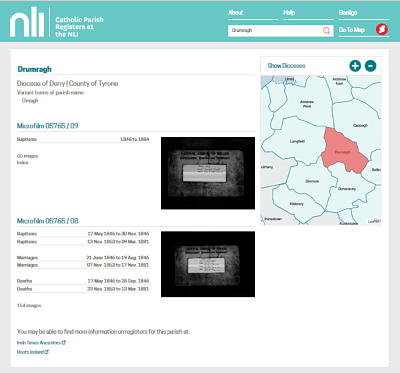
Task: Open Microfilm 05765 / 08 heading link
Action: [x=48, y=221]
